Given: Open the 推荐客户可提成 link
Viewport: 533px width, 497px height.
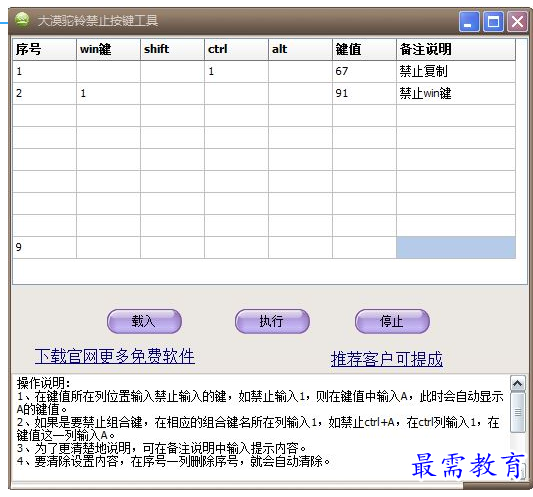Looking at the screenshot, I should pos(387,359).
